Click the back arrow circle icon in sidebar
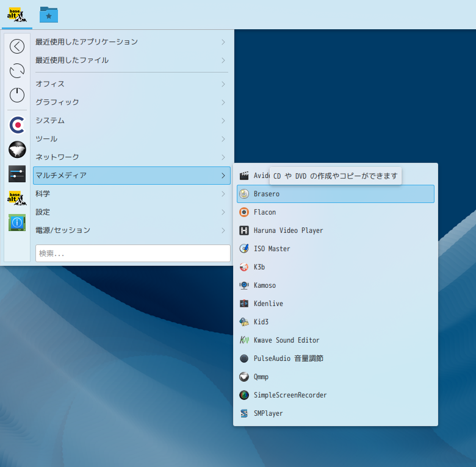 [x=17, y=46]
